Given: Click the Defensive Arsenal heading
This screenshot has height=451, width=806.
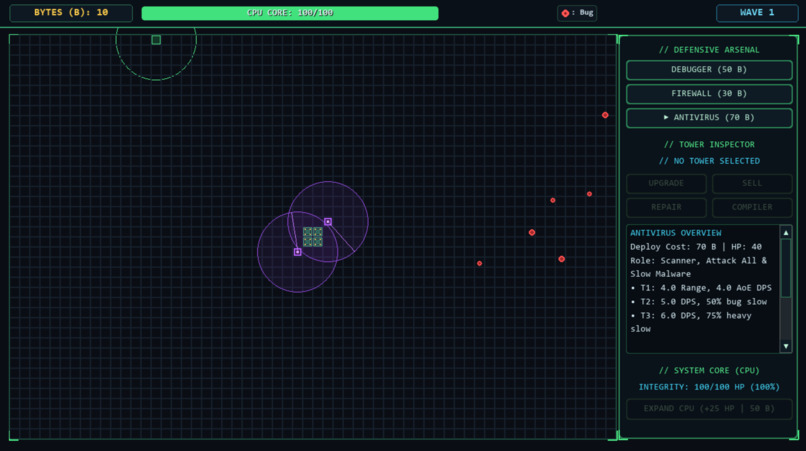Looking at the screenshot, I should 709,50.
